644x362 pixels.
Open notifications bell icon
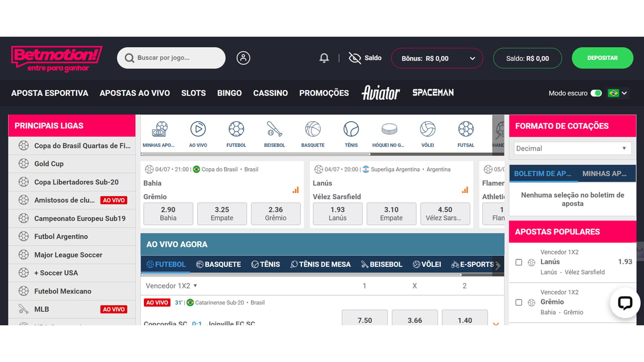pos(324,58)
